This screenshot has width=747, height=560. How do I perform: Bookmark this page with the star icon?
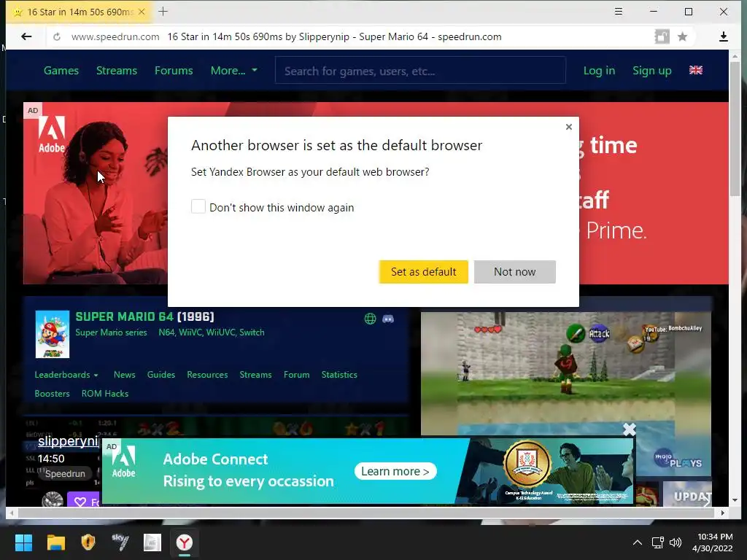tap(682, 36)
